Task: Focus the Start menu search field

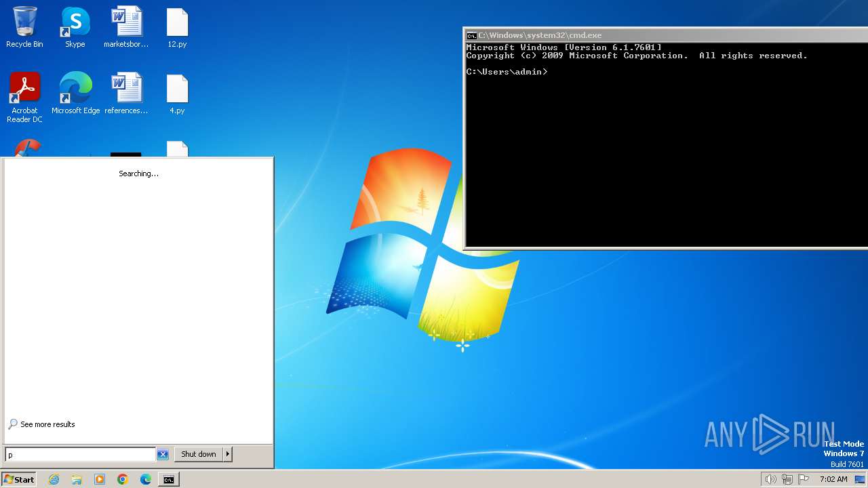Action: click(x=81, y=454)
